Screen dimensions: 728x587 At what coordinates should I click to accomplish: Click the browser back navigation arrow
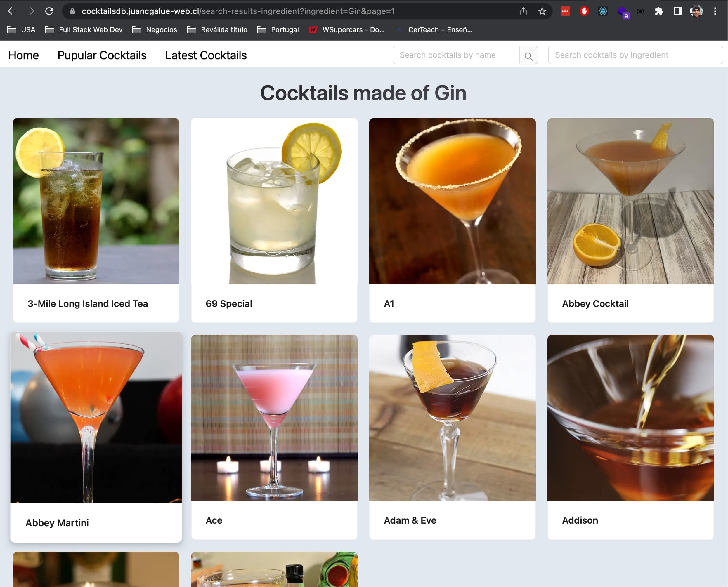[x=13, y=11]
